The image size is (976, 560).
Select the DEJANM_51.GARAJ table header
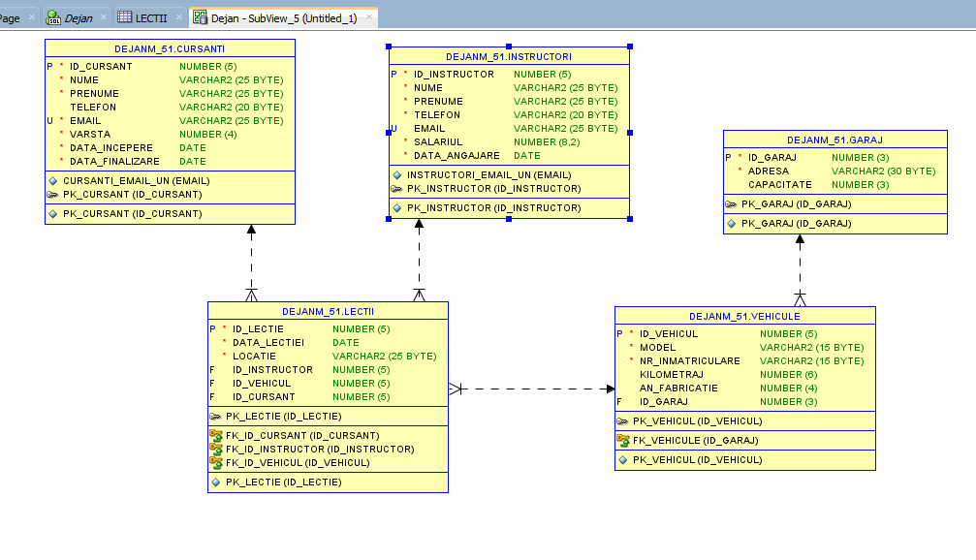click(834, 140)
